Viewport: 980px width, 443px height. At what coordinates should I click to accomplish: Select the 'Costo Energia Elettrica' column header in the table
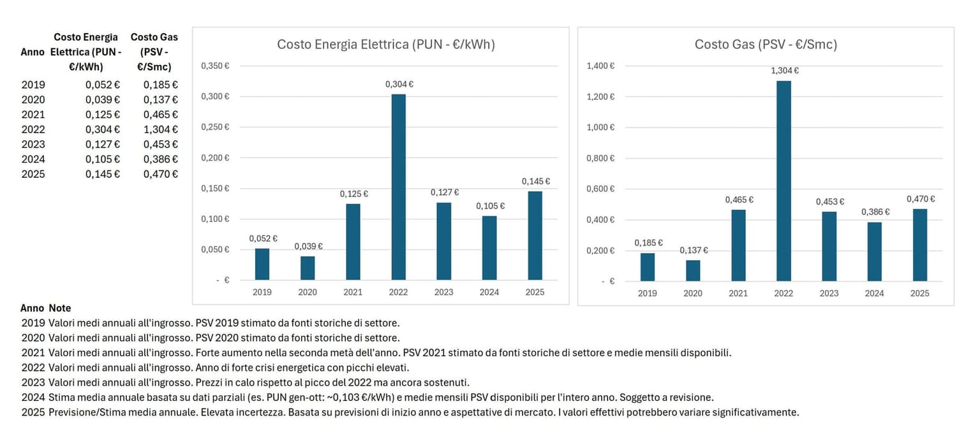(x=86, y=52)
